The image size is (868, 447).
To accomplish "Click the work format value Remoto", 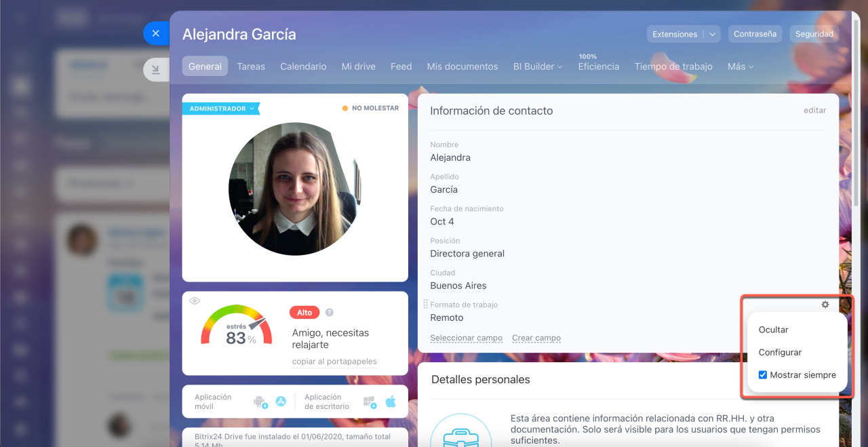I will [447, 317].
